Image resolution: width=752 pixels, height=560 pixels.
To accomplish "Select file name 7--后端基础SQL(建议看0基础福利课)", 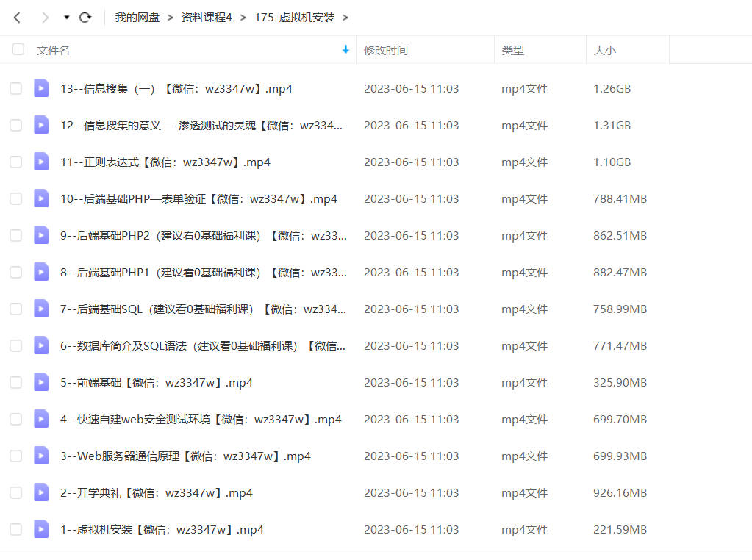I will tap(203, 309).
